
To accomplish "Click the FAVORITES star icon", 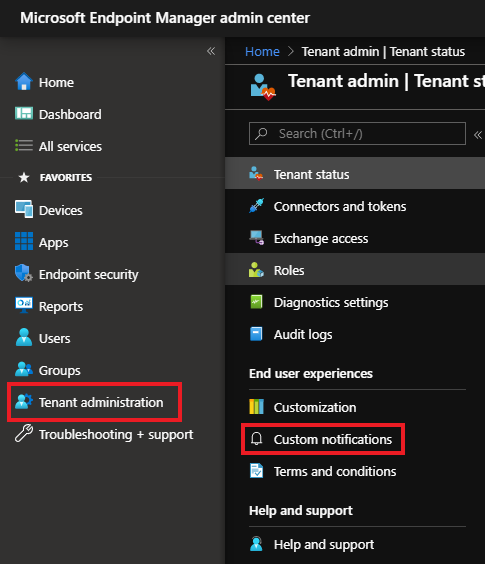I will pos(24,177).
